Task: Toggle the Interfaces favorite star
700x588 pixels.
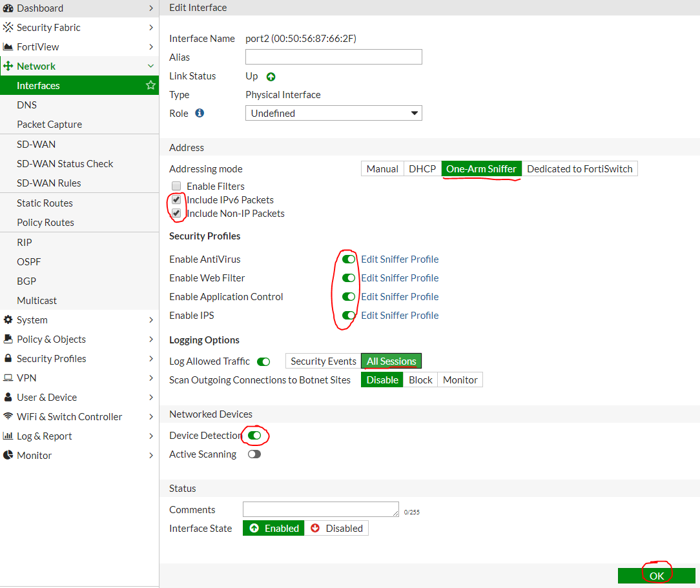Action: 150,85
